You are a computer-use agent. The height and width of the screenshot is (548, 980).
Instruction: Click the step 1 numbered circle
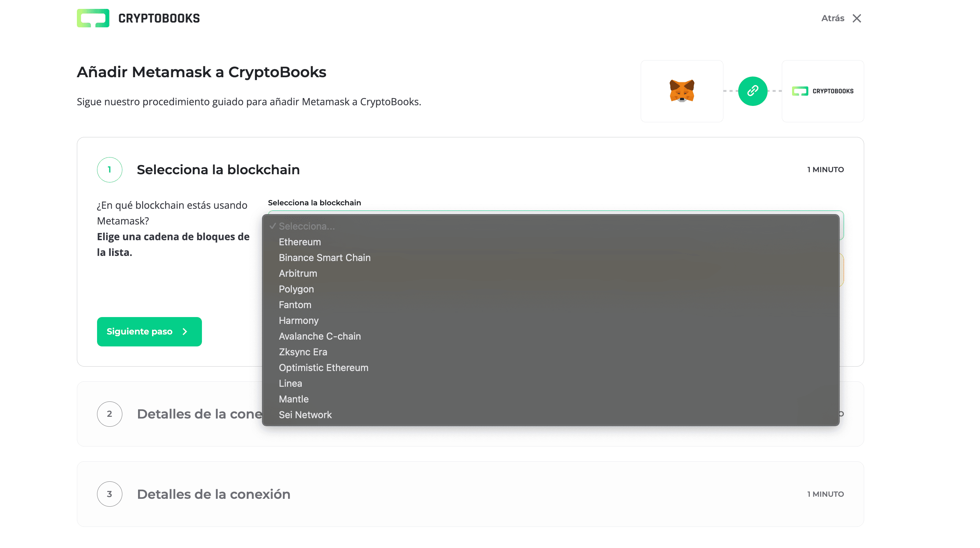tap(110, 169)
